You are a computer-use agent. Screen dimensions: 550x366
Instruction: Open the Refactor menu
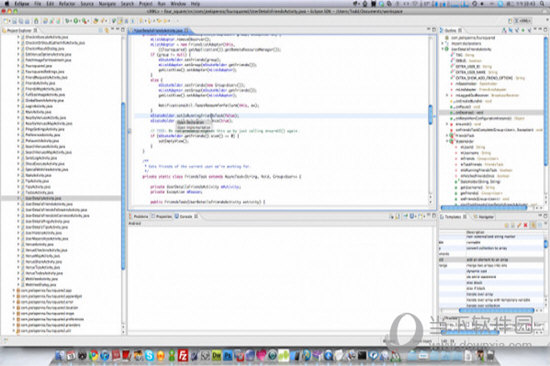(x=67, y=4)
